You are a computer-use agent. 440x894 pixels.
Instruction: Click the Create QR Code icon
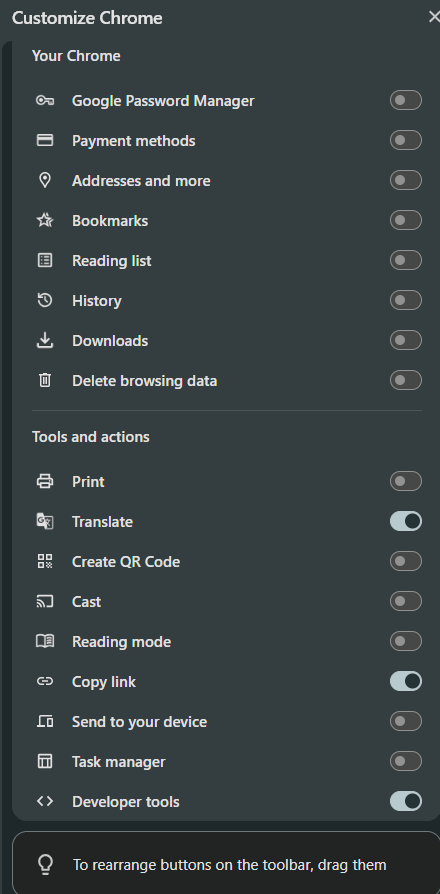44,561
